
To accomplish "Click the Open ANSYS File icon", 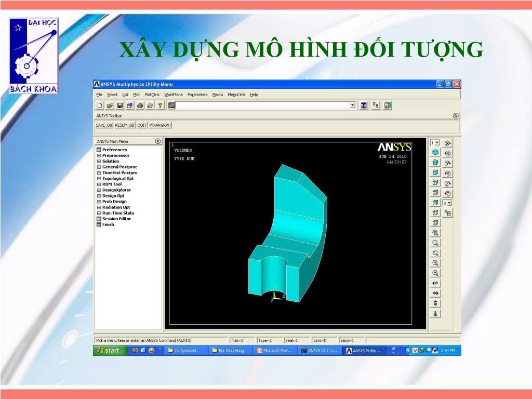I will [110, 105].
